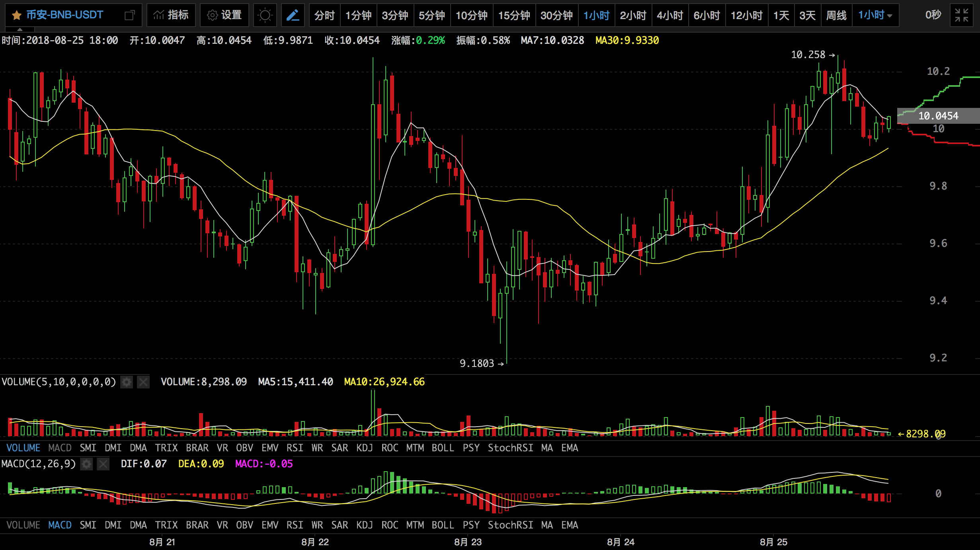Open the 设置 settings button
Viewport: 980px width, 550px height.
225,15
